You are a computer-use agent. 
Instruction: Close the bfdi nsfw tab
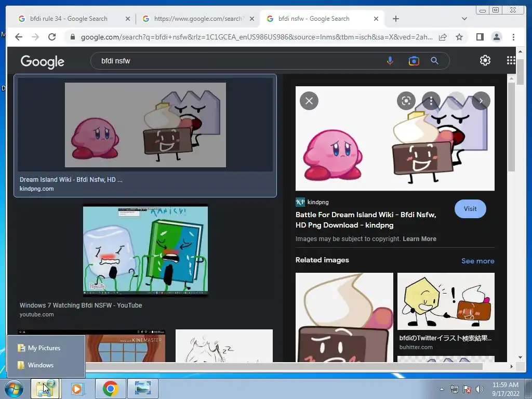tap(376, 19)
